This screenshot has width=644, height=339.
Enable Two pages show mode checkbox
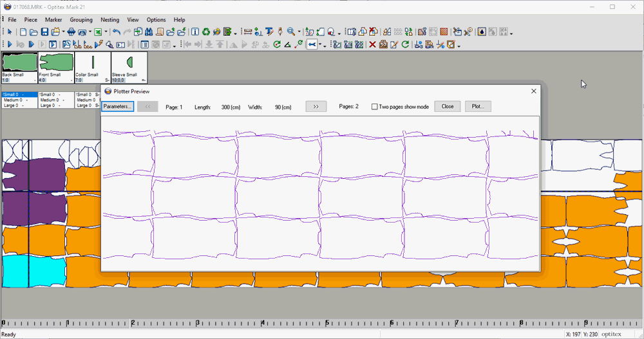[x=375, y=107]
